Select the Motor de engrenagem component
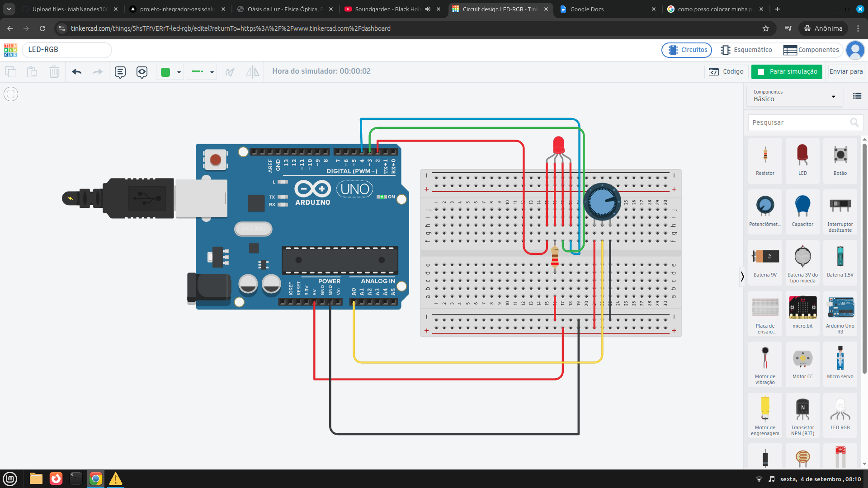The height and width of the screenshot is (488, 868). click(765, 415)
